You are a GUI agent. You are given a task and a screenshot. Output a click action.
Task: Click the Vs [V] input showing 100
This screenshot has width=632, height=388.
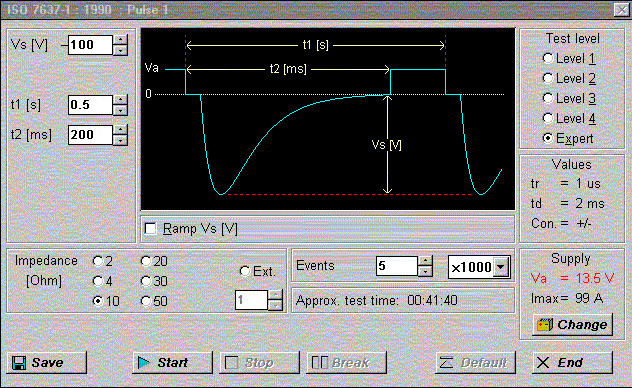coord(90,45)
